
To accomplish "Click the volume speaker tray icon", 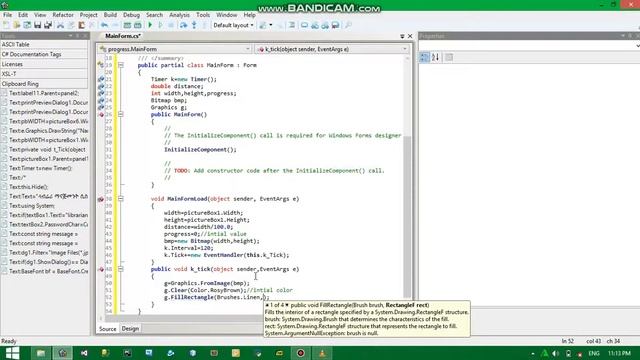I will [556, 353].
